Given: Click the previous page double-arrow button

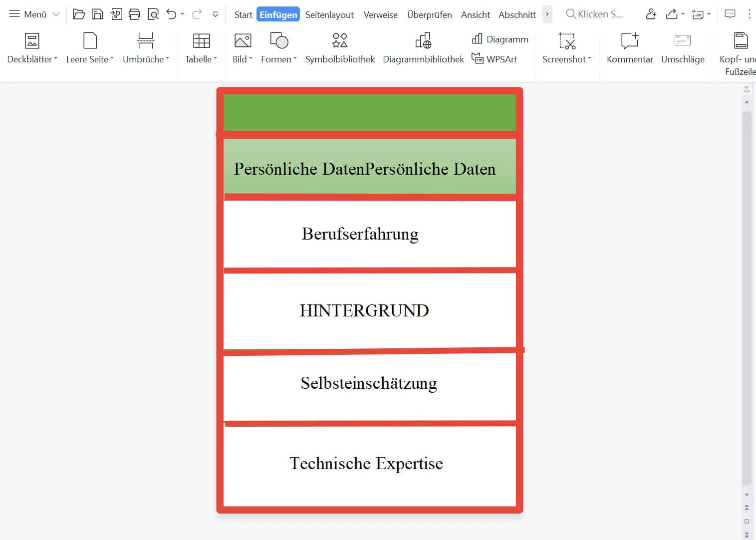Looking at the screenshot, I should tap(747, 507).
